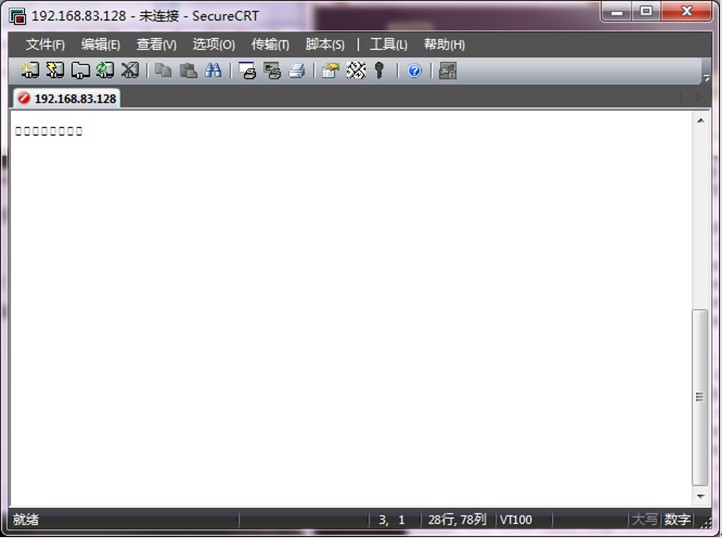Viewport: 722px width, 538px height.
Task: Click the tab scroll left arrow
Action: [680, 97]
